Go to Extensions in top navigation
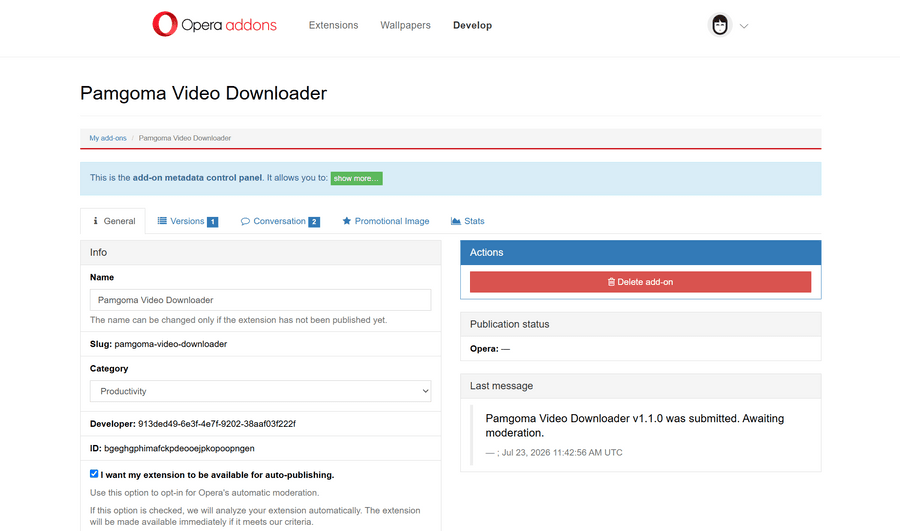The height and width of the screenshot is (531, 900). coord(333,25)
